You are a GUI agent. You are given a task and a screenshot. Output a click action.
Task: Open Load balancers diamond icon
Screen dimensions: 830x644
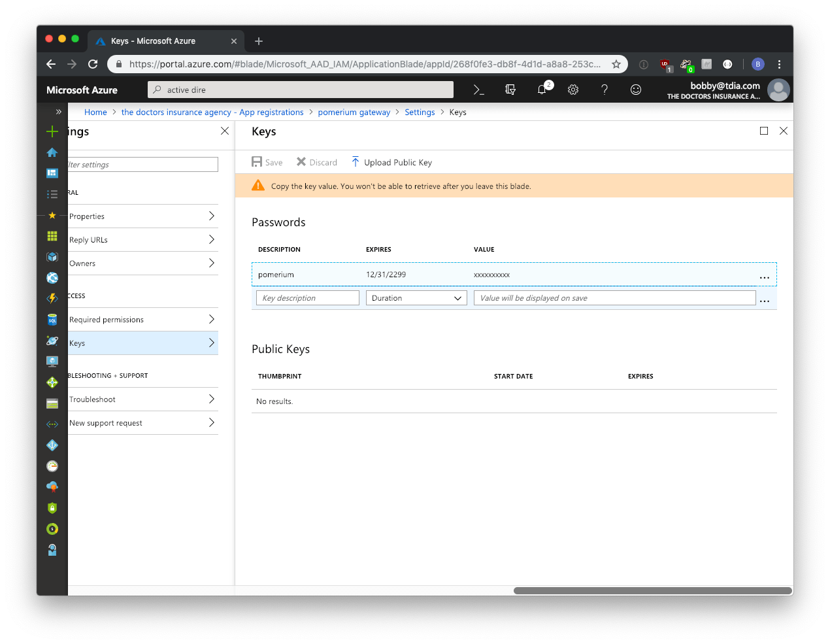(52, 382)
